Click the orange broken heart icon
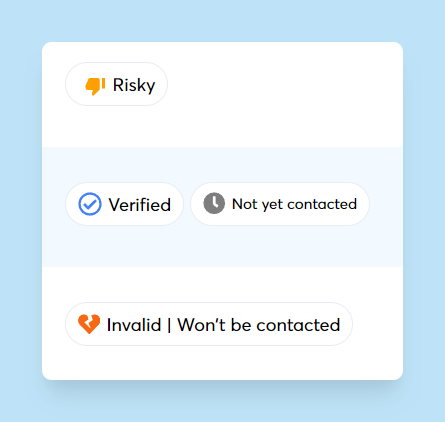Screen dimensions: 445x422 (89, 324)
